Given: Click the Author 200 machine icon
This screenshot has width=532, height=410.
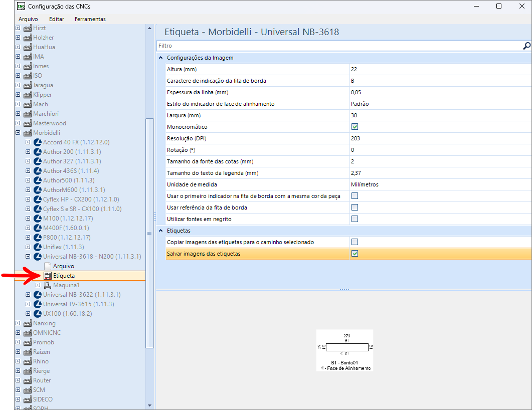Looking at the screenshot, I should point(37,152).
